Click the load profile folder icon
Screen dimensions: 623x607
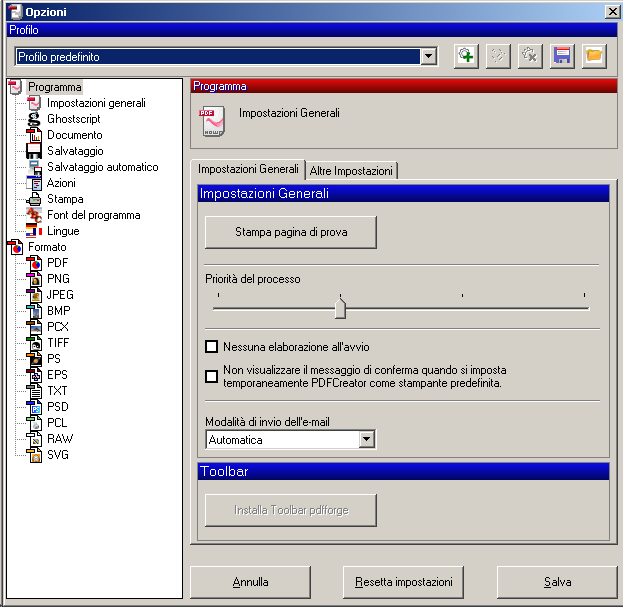(594, 56)
